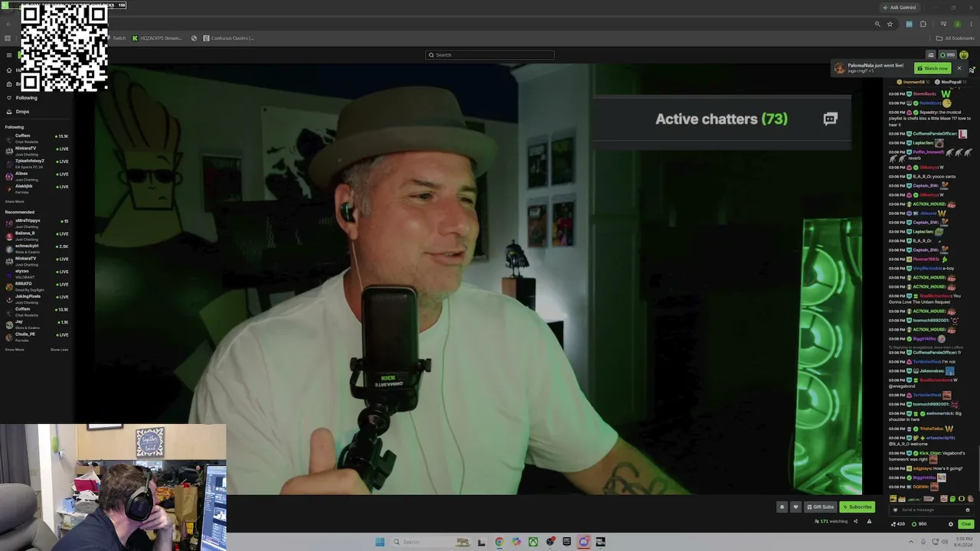Open xMrsTrippyx's recommended channel
980x551 pixels.
37,223
